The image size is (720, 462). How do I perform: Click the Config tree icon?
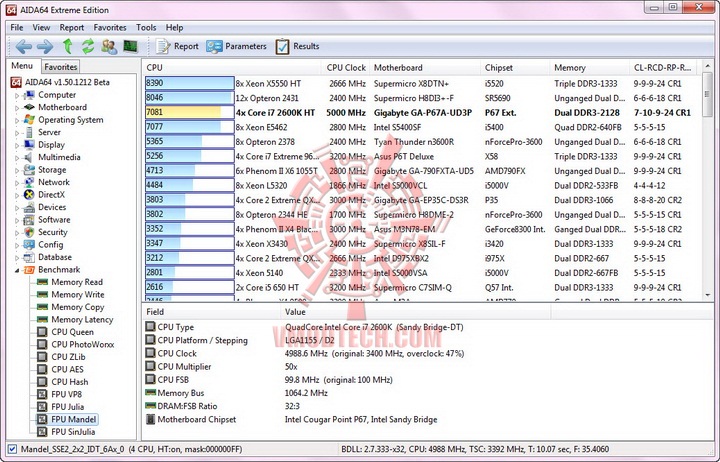29,245
